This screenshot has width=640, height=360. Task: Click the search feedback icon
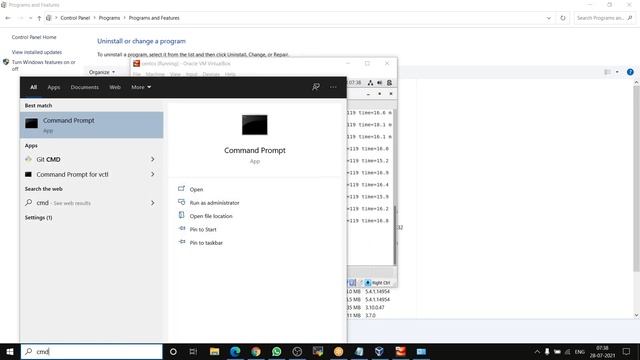(316, 87)
